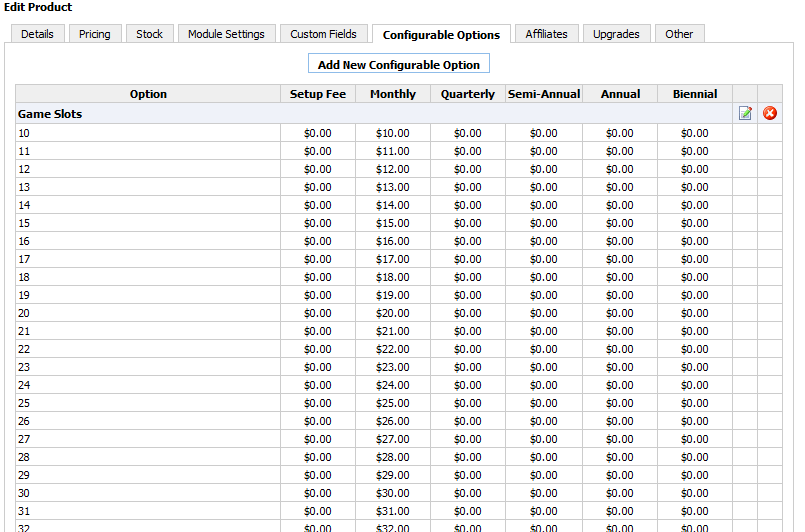Select the option row labeled 15

[399, 223]
